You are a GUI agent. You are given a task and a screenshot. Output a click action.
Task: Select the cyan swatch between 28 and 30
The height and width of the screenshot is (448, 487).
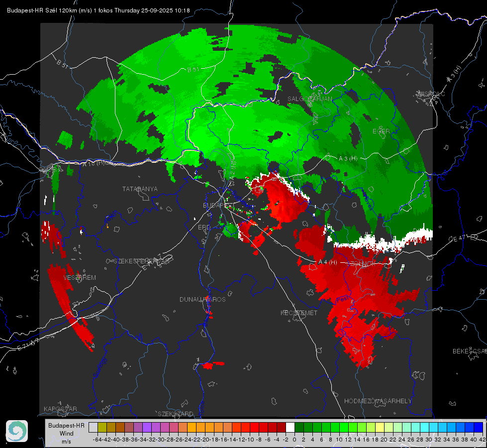[425, 427]
